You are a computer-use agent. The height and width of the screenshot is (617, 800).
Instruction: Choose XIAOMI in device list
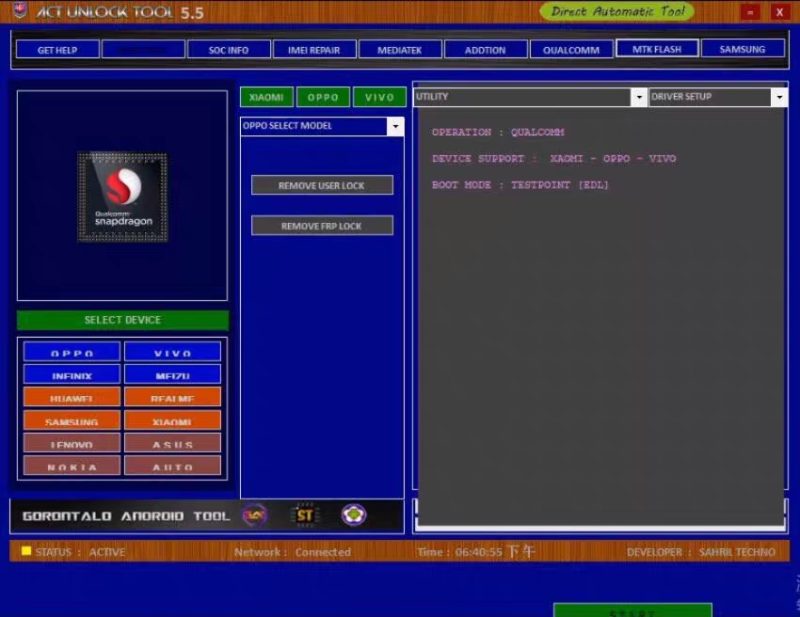pos(172,420)
